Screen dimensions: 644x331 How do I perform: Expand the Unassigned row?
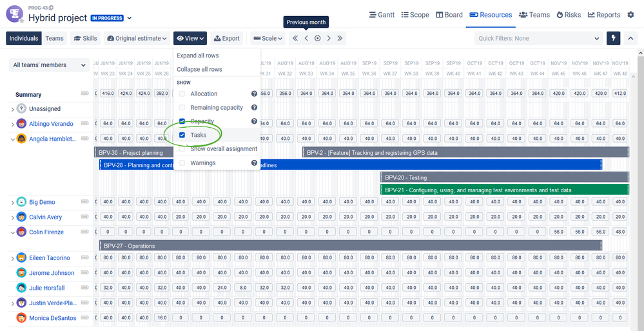click(12, 110)
